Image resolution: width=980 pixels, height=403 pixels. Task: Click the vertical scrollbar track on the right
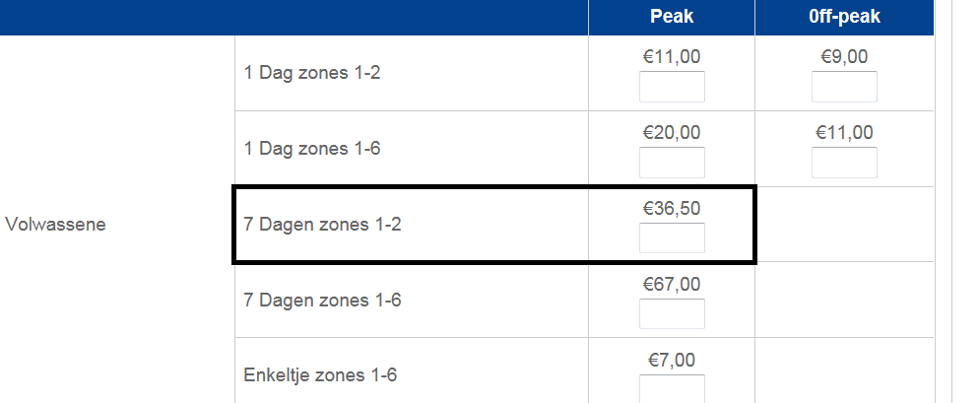pyautogui.click(x=965, y=201)
